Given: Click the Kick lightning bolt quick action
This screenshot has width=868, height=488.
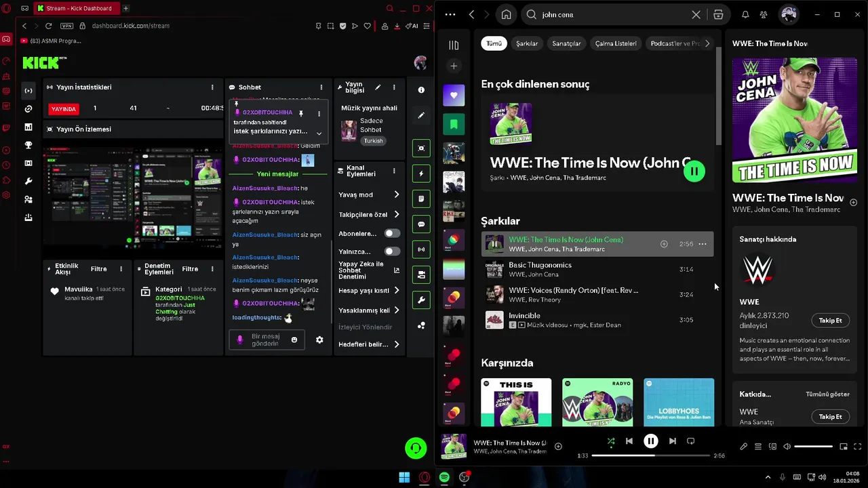Looking at the screenshot, I should click(421, 174).
